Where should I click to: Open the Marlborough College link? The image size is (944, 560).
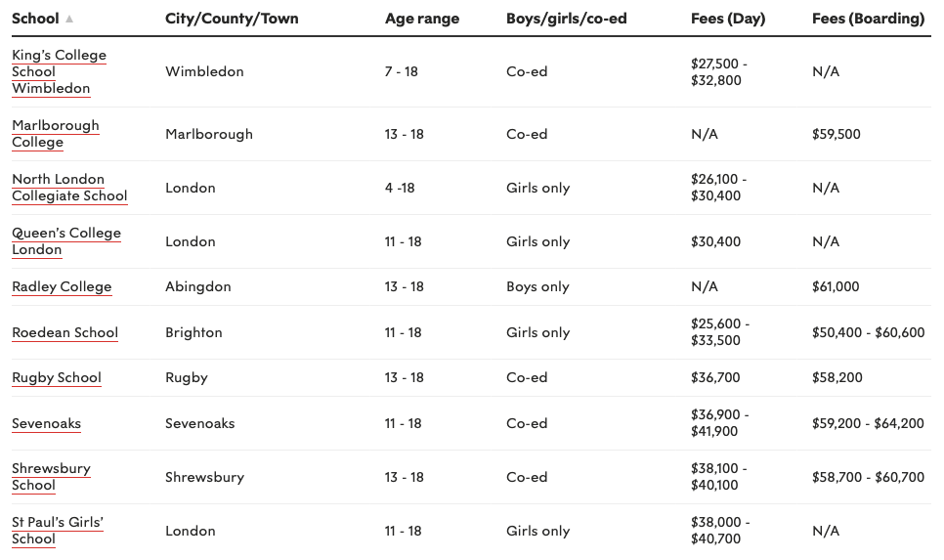coord(56,134)
